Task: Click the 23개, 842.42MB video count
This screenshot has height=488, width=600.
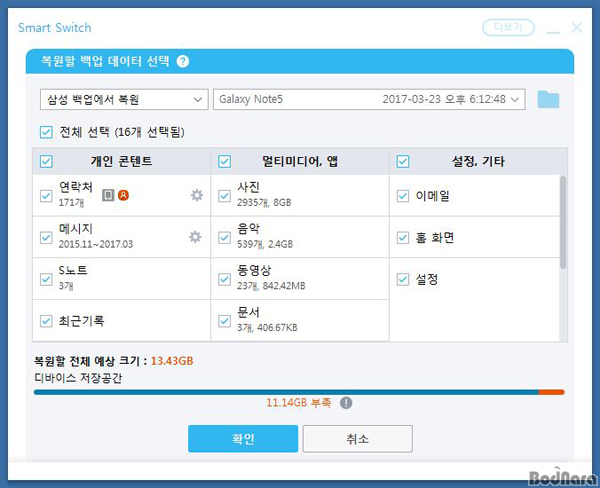Action: pyautogui.click(x=271, y=286)
